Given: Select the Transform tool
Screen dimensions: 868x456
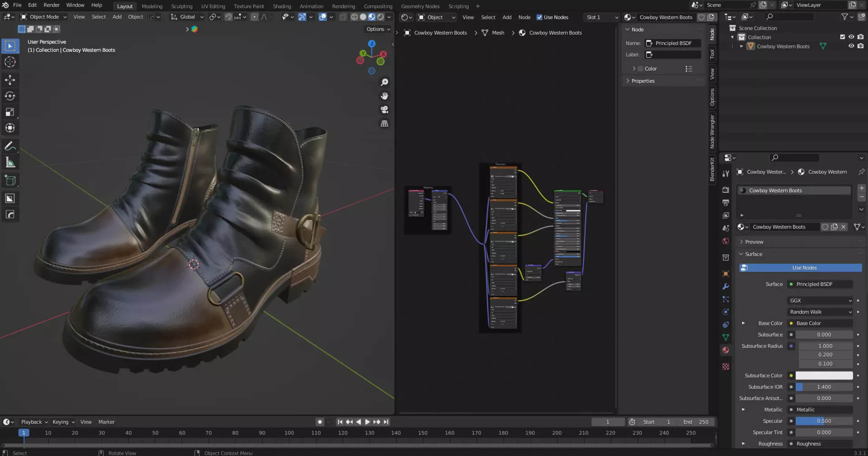Looking at the screenshot, I should click(x=10, y=128).
